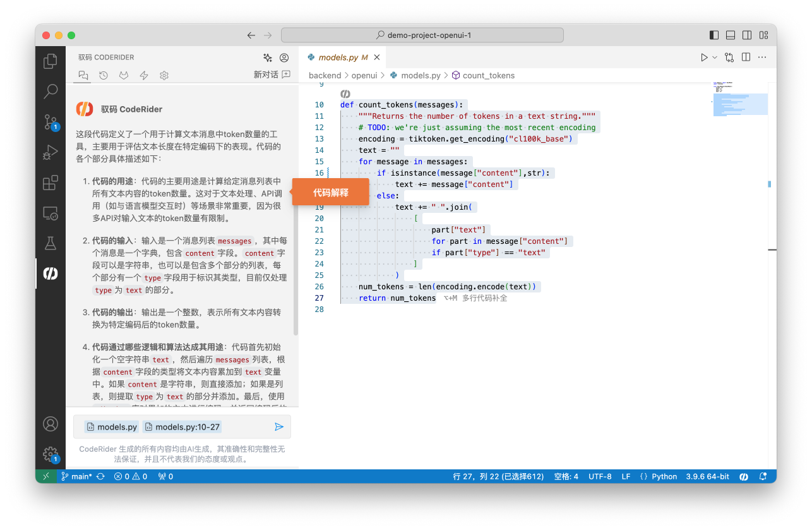Click the sparkle icon in CodeRider header
Viewport: 812px width, 530px height.
click(268, 57)
